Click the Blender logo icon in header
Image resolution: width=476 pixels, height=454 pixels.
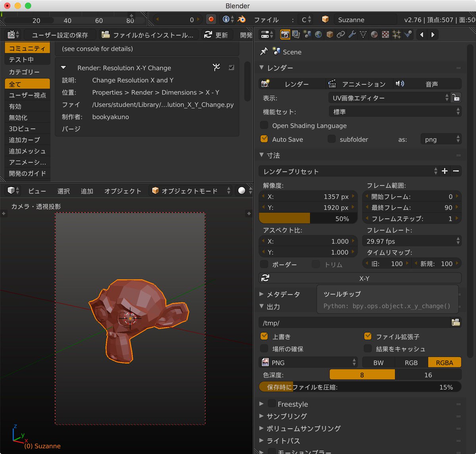pos(242,19)
